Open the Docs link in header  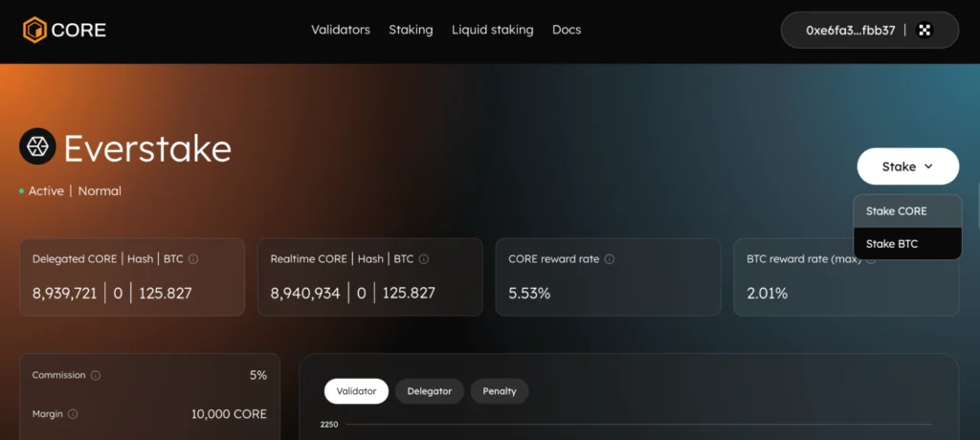click(x=567, y=30)
